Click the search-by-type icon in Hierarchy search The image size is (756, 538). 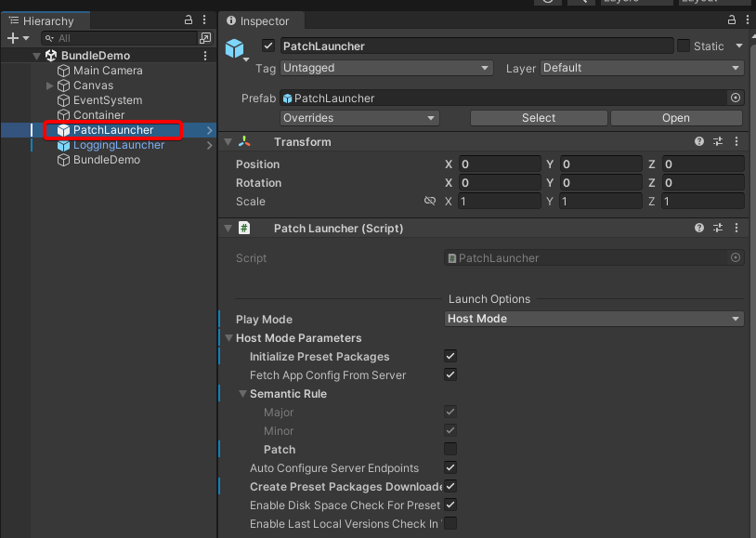205,38
